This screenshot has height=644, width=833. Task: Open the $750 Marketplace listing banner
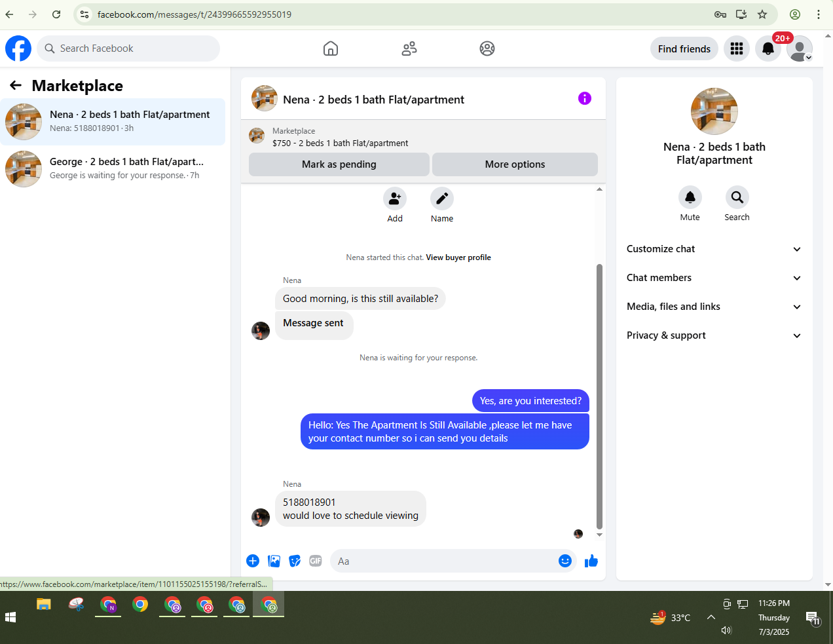[423, 137]
